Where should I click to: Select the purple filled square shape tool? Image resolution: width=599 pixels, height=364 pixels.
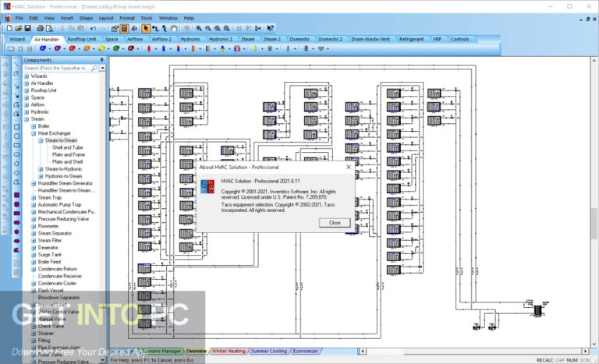[x=17, y=195]
